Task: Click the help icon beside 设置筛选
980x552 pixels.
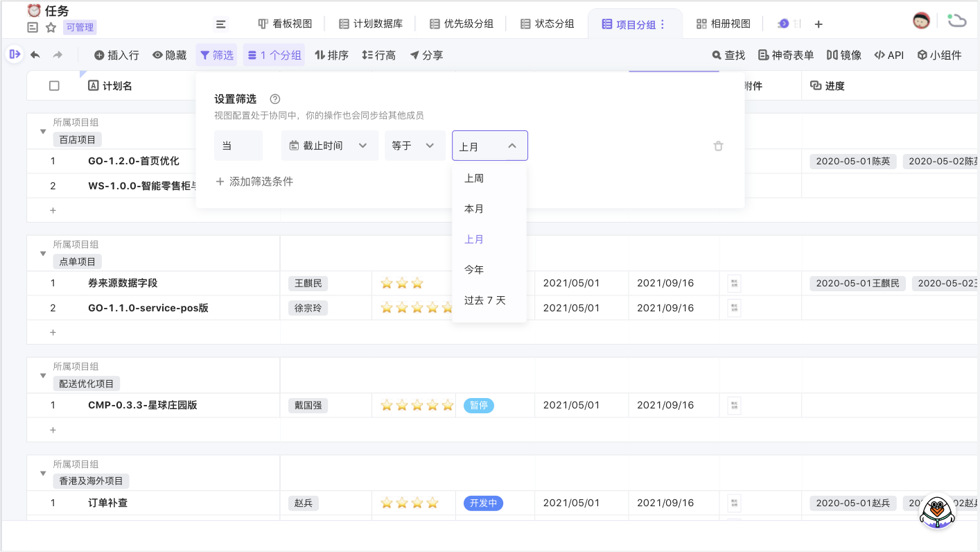Action: click(274, 99)
